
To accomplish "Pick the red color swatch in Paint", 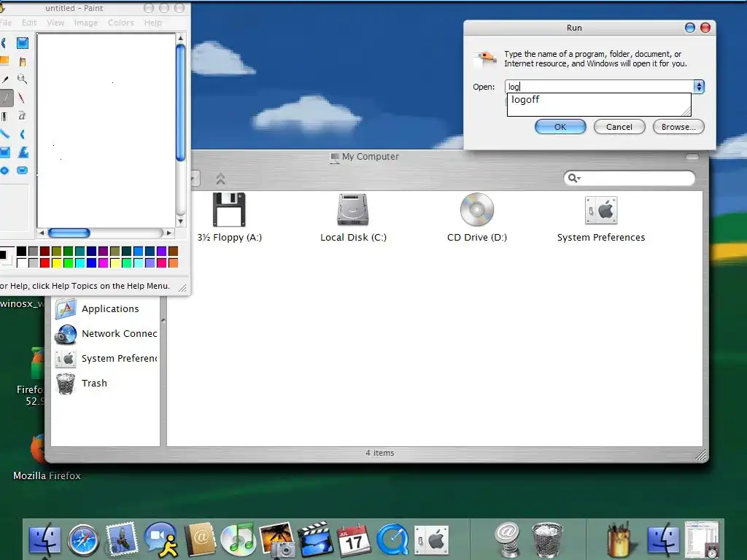I will pos(44,262).
